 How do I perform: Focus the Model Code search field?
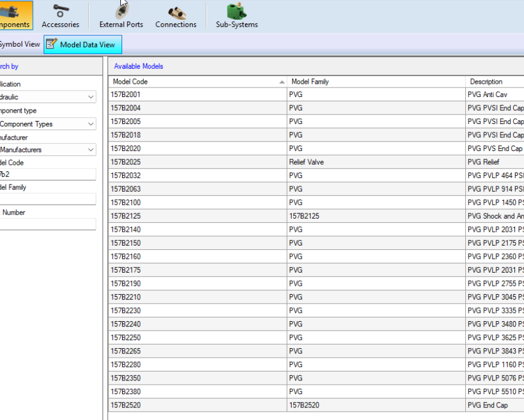(48, 174)
